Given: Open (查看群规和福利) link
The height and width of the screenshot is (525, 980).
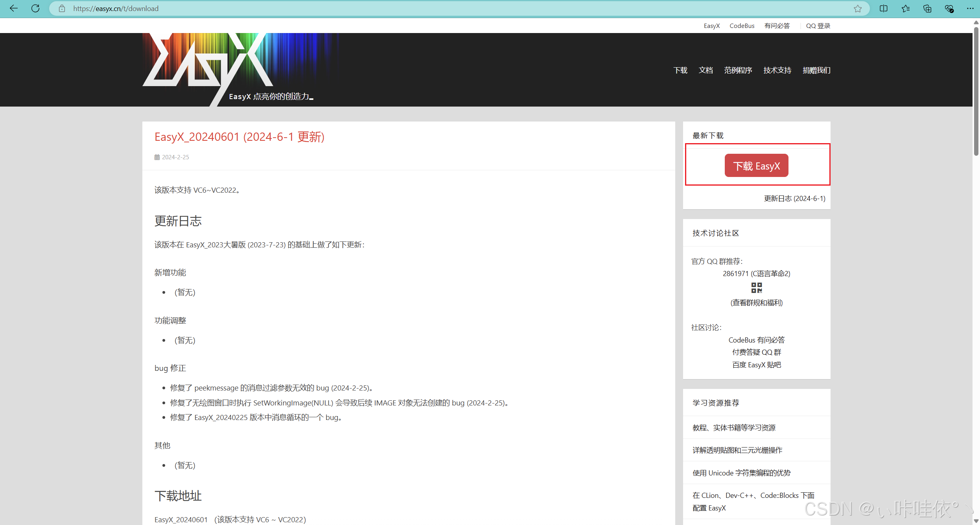Looking at the screenshot, I should pos(757,303).
